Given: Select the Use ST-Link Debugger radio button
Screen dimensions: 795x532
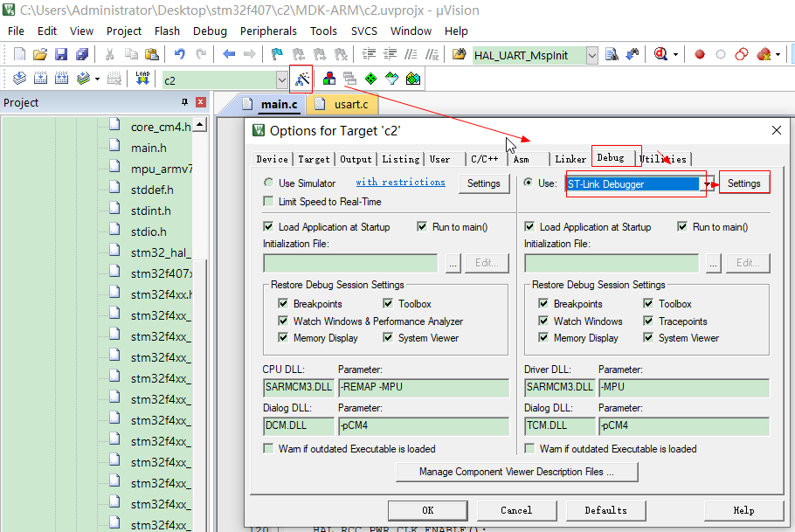Looking at the screenshot, I should coord(528,183).
